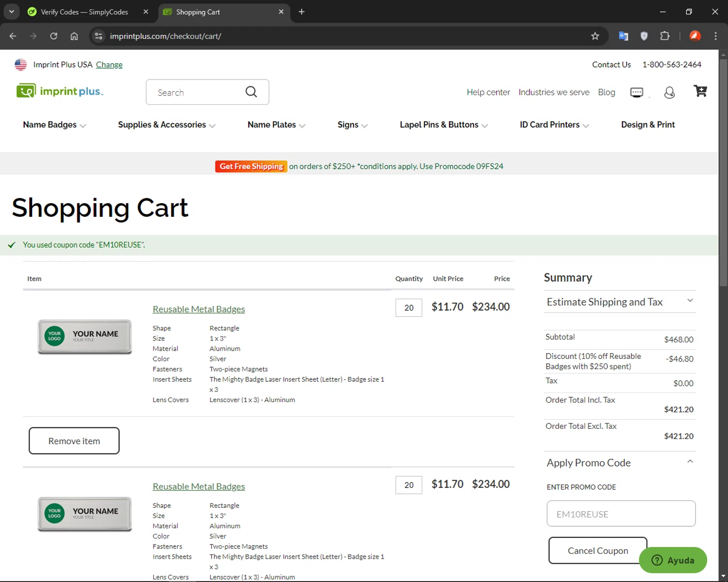Expand the Supplies & Accessories menu

[166, 125]
